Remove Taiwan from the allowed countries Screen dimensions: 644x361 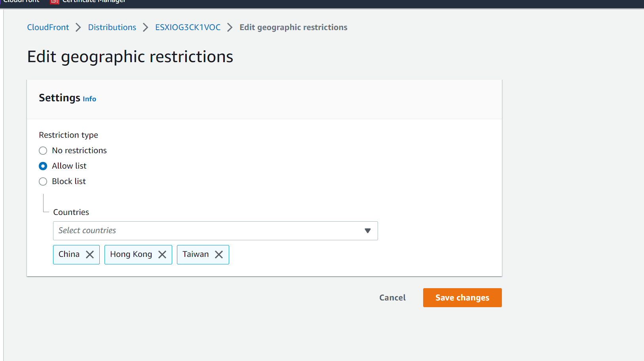click(x=219, y=255)
